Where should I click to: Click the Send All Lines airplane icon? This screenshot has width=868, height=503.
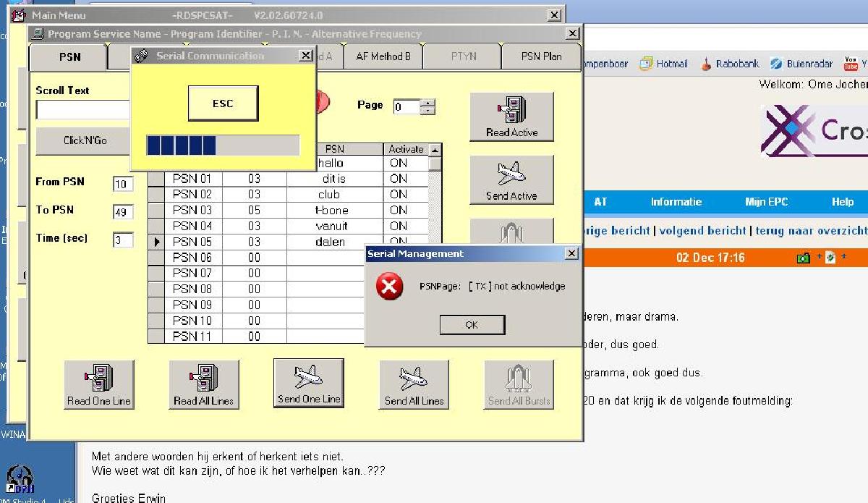click(414, 385)
